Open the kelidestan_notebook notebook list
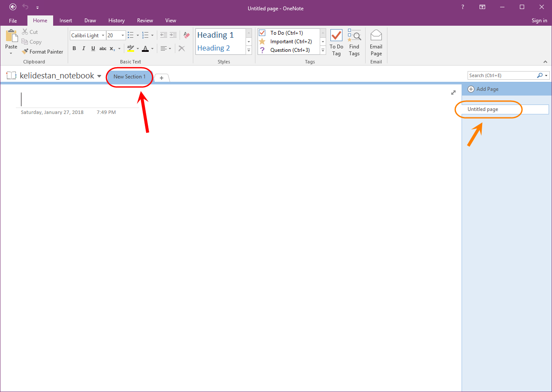This screenshot has height=392, width=552. [54, 76]
